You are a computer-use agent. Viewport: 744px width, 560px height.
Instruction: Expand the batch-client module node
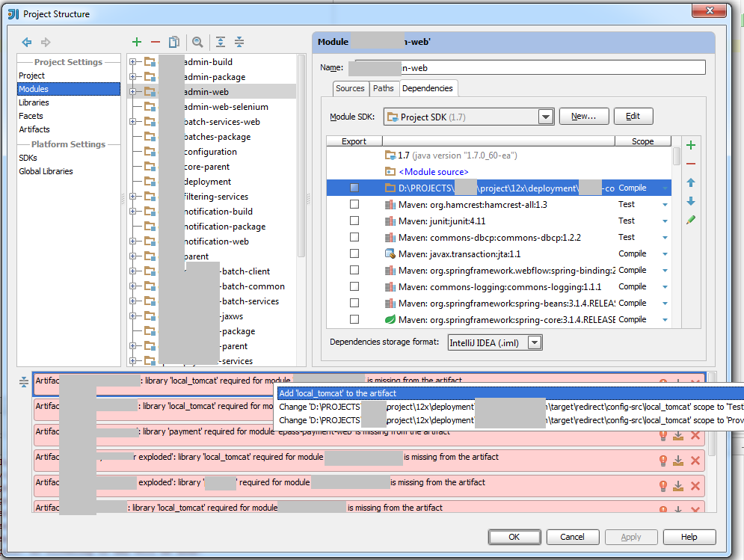[133, 271]
